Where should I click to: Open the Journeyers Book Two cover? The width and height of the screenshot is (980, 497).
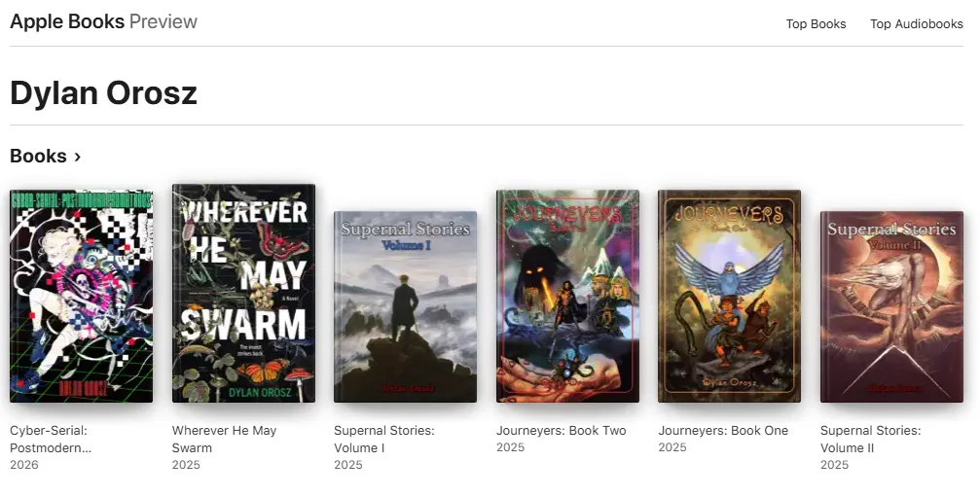pos(567,296)
